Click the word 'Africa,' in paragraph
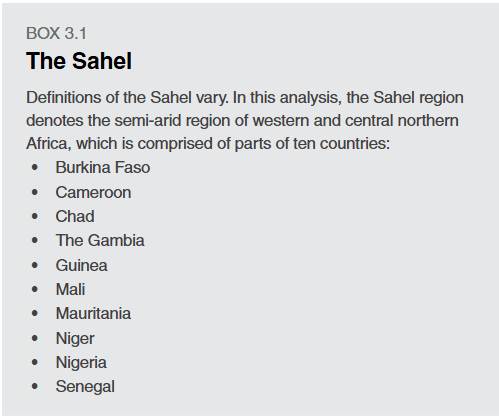Viewport: 499px width, 419px height. [x=49, y=144]
